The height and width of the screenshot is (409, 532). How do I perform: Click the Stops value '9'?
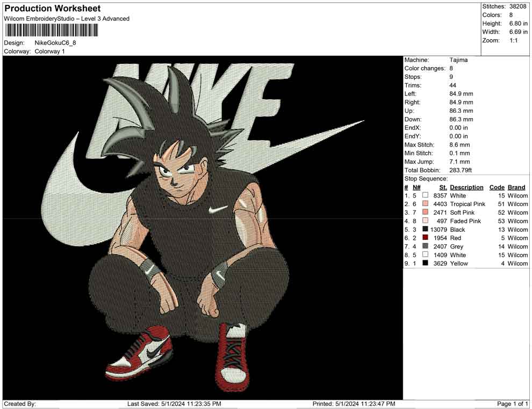[451, 77]
